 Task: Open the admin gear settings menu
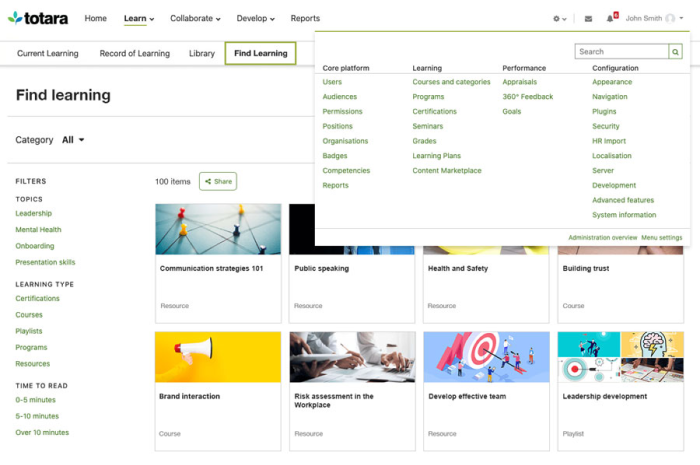tap(559, 19)
